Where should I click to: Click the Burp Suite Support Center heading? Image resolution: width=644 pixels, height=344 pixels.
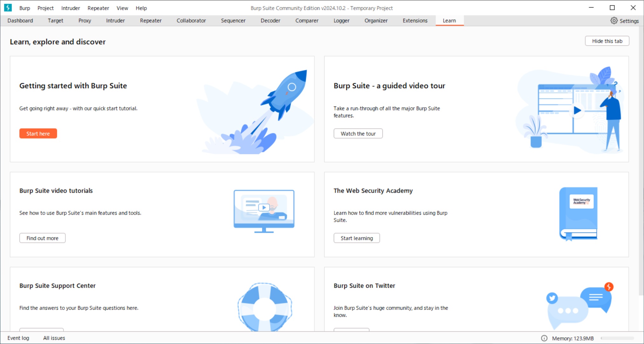[58, 285]
